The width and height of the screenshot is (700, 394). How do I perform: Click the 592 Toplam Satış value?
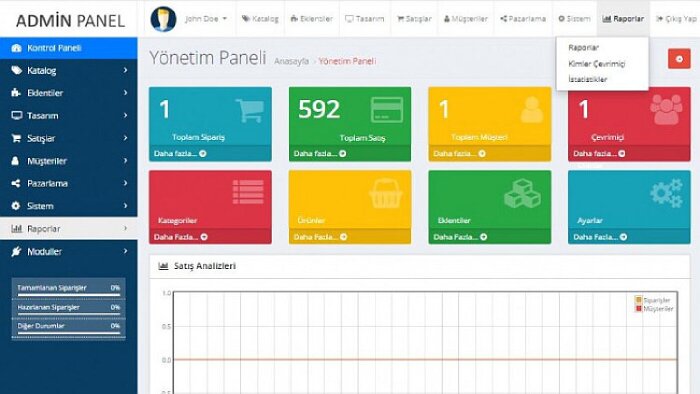point(319,109)
